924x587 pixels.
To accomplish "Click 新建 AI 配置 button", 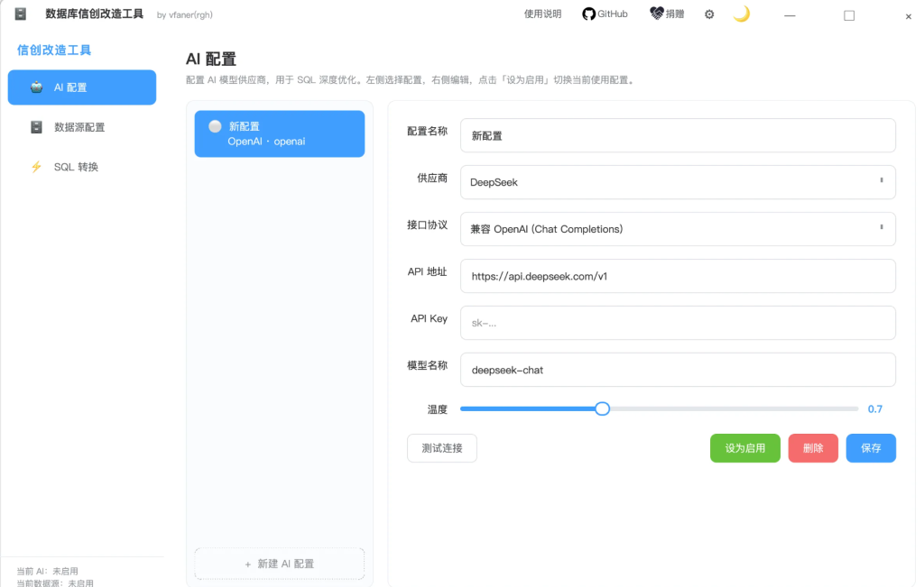I will 280,564.
